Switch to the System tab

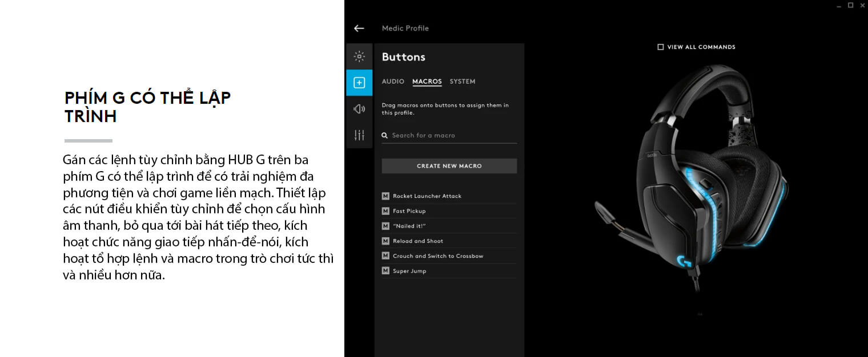pyautogui.click(x=463, y=82)
